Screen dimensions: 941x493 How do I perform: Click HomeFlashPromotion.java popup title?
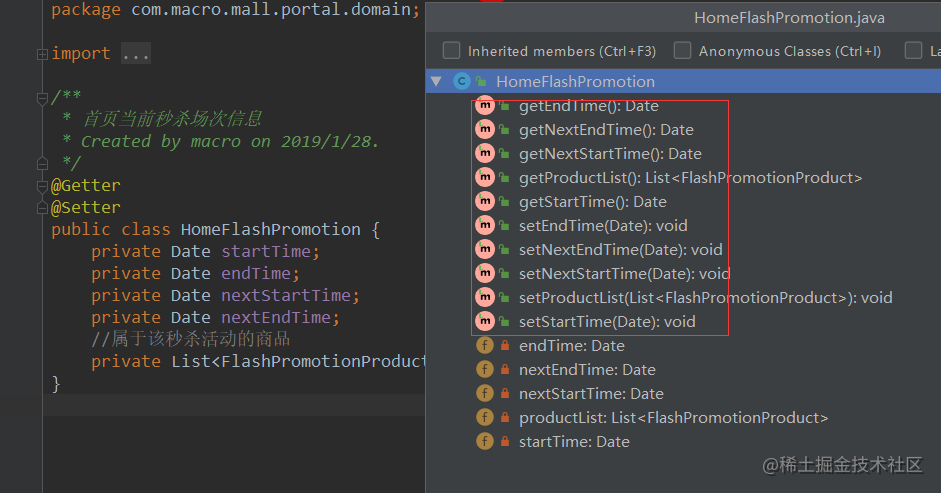(x=789, y=18)
